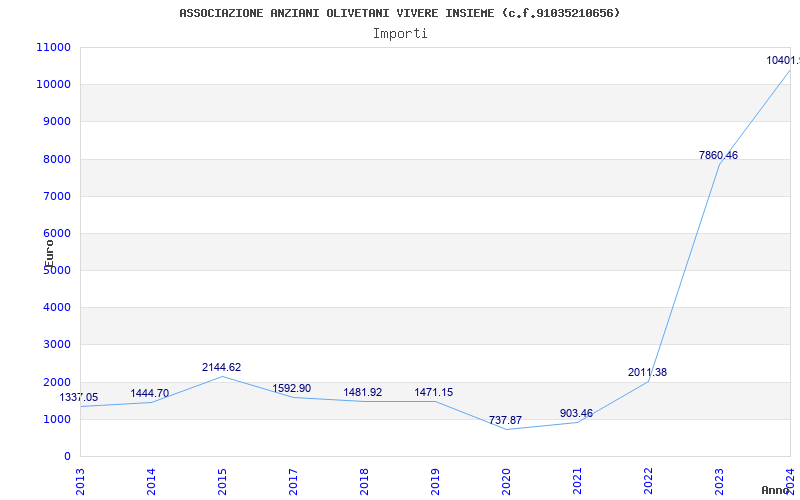Click the 1471.15 data label
This screenshot has height=500, width=800.
point(434,392)
